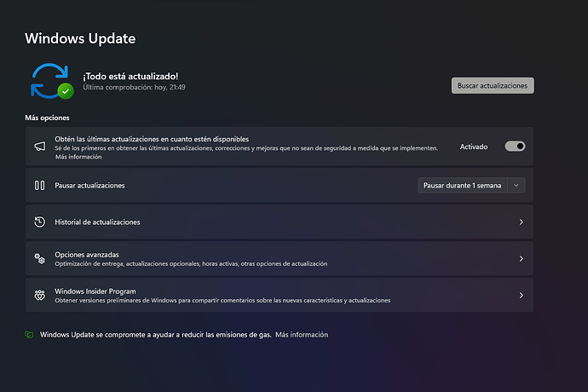The image size is (588, 392).
Task: Click the history clock icon
Action: point(40,222)
